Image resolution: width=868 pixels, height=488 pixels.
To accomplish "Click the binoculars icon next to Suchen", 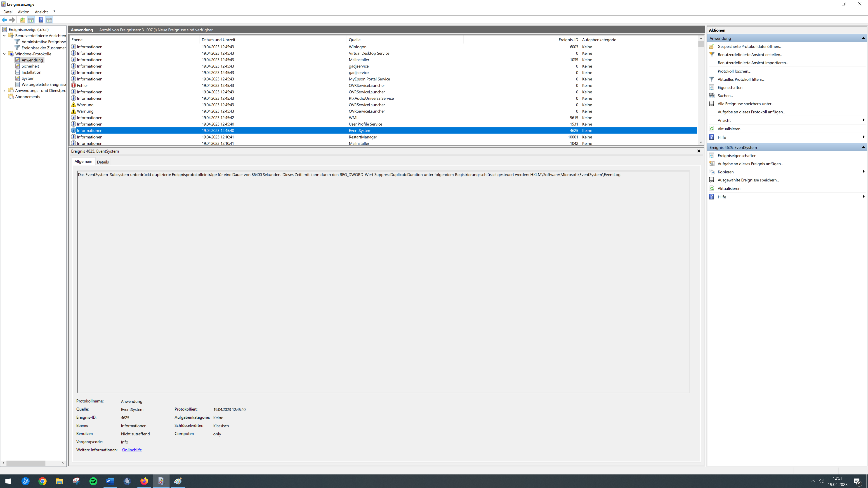I will coord(712,96).
